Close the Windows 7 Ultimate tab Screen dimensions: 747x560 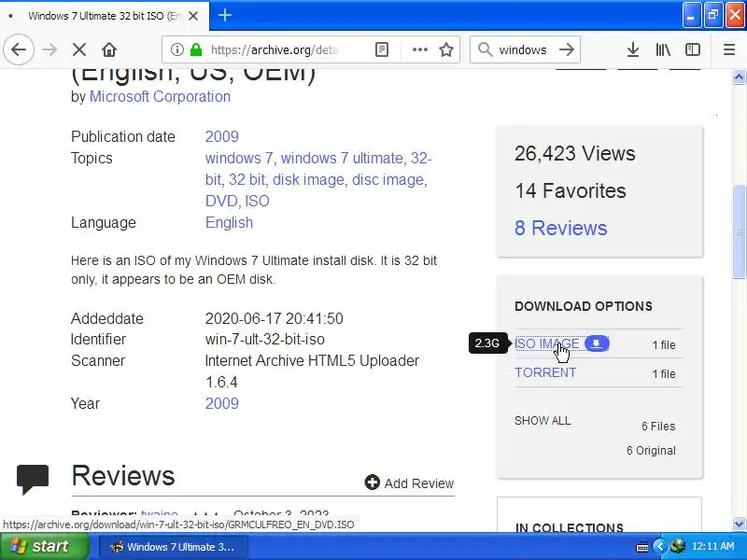193,16
